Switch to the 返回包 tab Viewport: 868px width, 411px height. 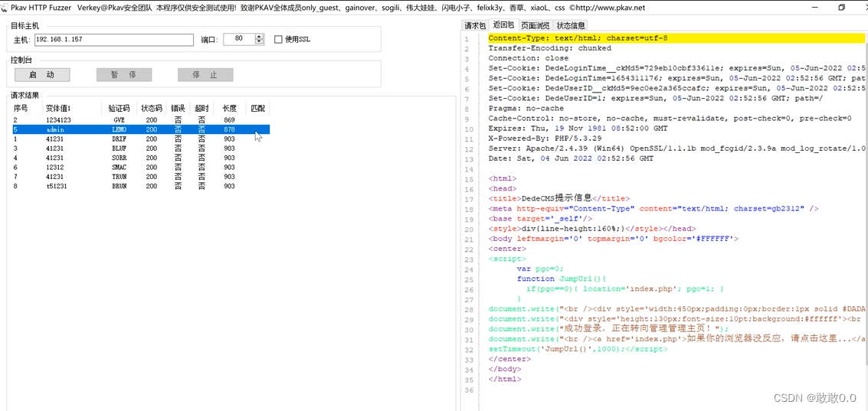(x=503, y=25)
